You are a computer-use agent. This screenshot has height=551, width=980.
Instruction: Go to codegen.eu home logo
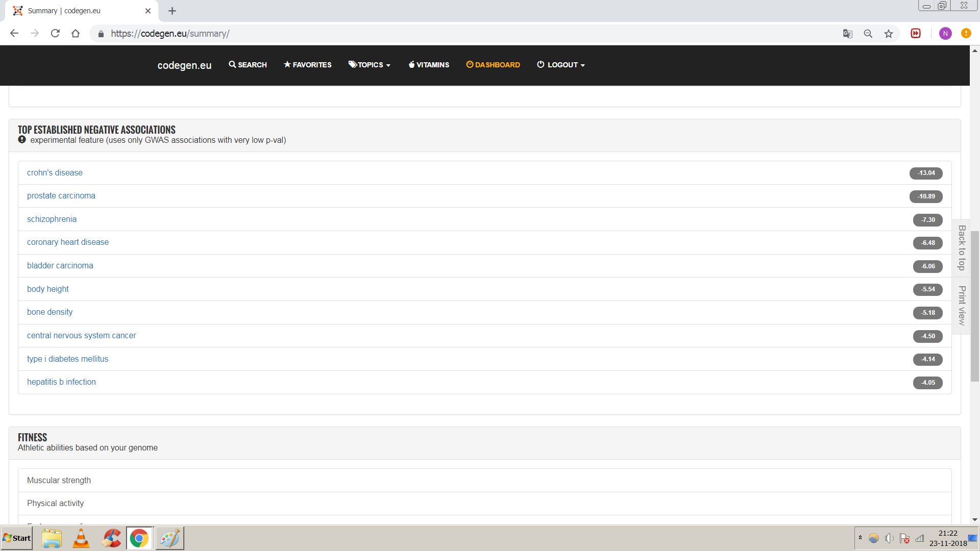[x=184, y=65]
